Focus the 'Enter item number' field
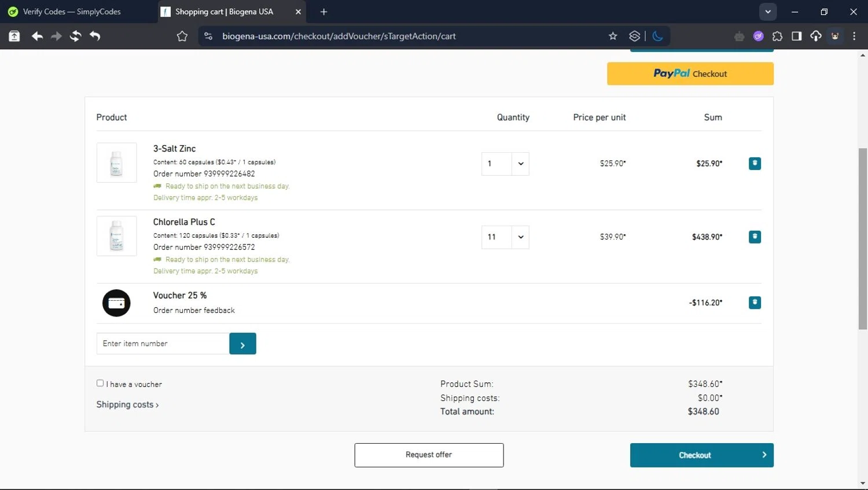This screenshot has height=490, width=868. click(163, 344)
